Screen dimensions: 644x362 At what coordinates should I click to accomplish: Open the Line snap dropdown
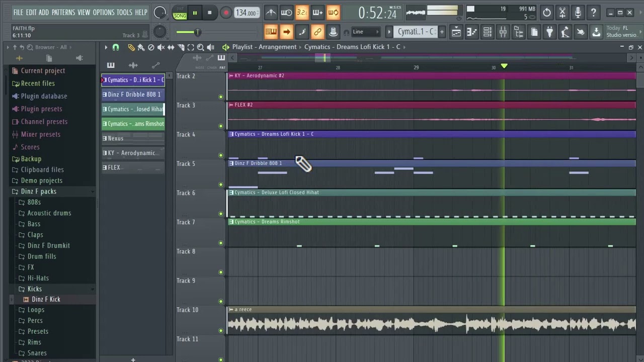(365, 32)
